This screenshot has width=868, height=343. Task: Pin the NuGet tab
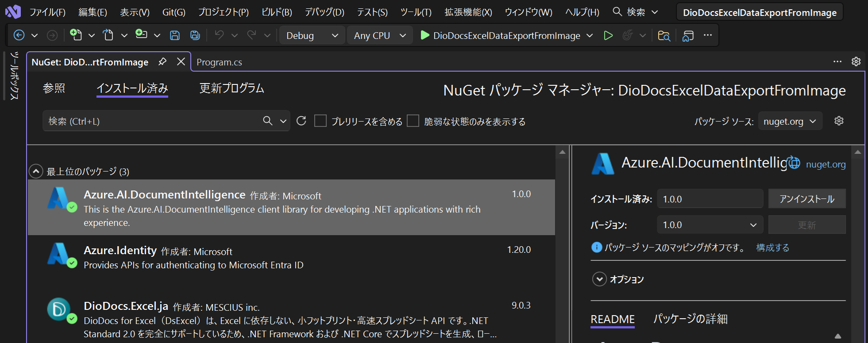tap(162, 62)
